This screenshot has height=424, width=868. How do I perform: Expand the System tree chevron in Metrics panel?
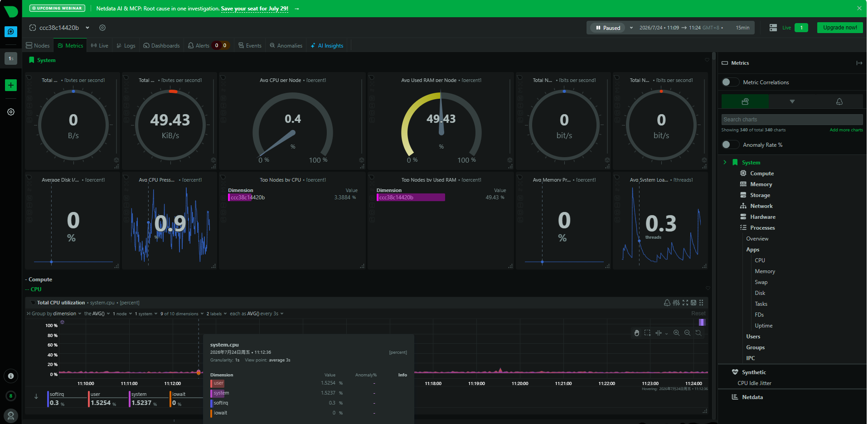pyautogui.click(x=725, y=162)
